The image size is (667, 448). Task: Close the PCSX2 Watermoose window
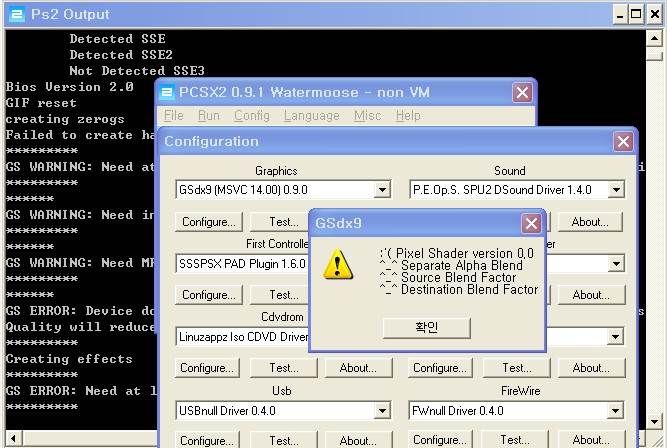click(x=522, y=92)
